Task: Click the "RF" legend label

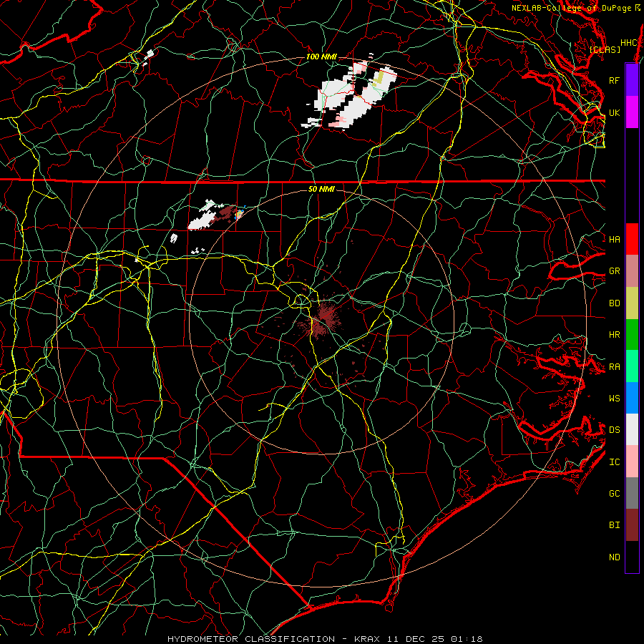Action: tap(614, 80)
